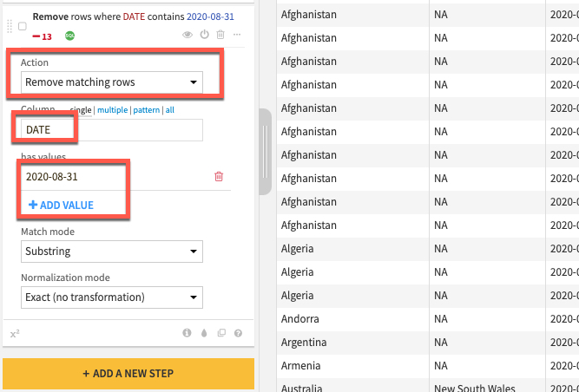
Task: Click the eye icon to preview step
Action: point(187,35)
